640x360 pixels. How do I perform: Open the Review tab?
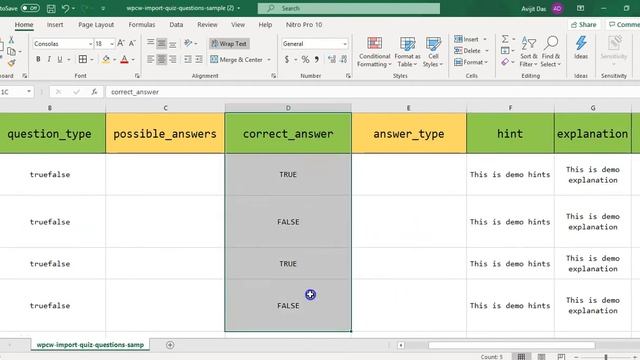click(x=207, y=25)
